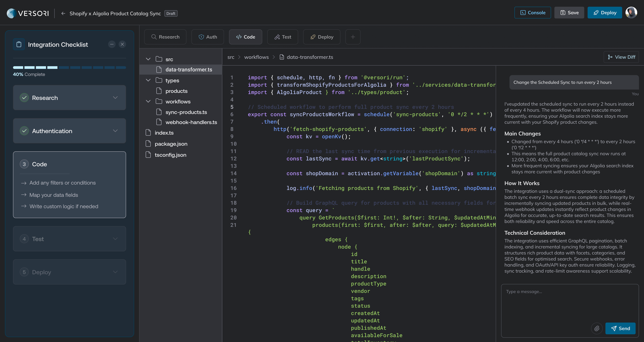The height and width of the screenshot is (342, 644).
Task: Open data-transformer.ts in file tree
Action: pos(181,70)
